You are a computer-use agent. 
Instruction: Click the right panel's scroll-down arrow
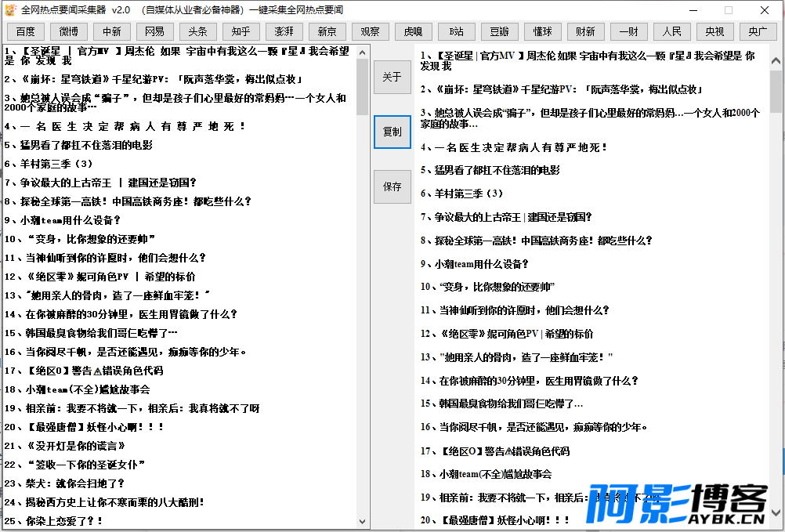(776, 513)
